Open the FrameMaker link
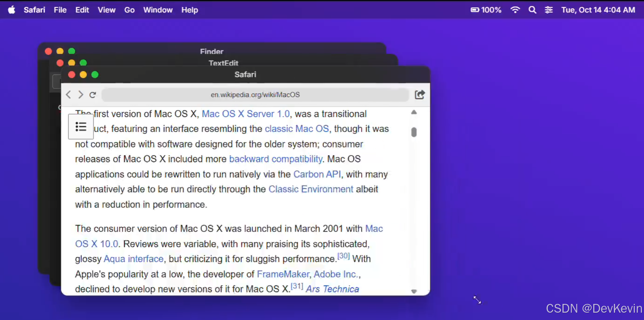Image resolution: width=644 pixels, height=320 pixels. [283, 274]
